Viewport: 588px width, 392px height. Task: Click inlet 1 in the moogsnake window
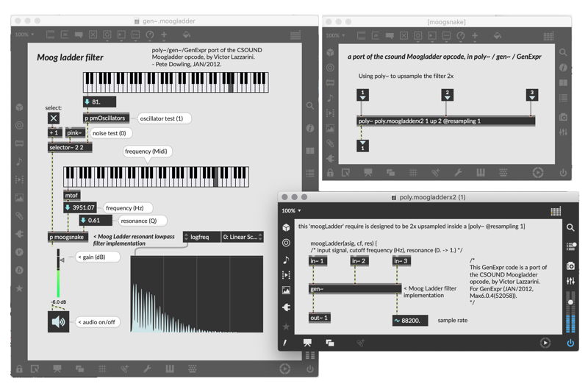point(362,95)
